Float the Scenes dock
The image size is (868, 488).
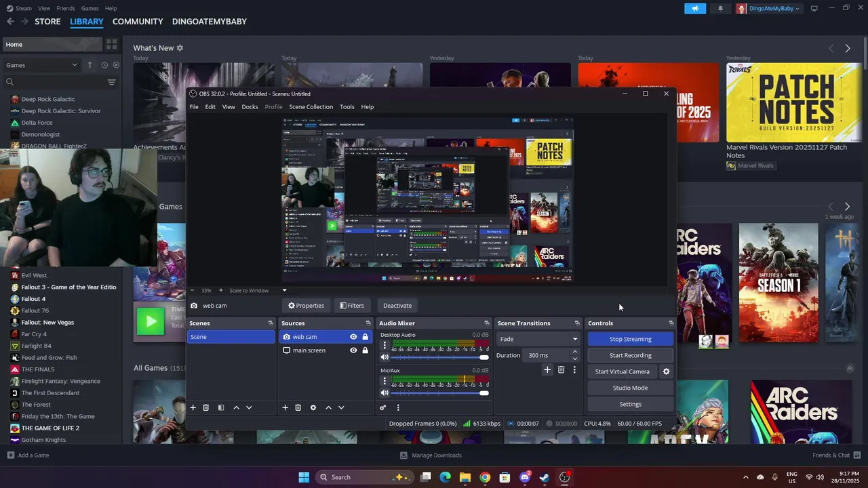(x=271, y=323)
